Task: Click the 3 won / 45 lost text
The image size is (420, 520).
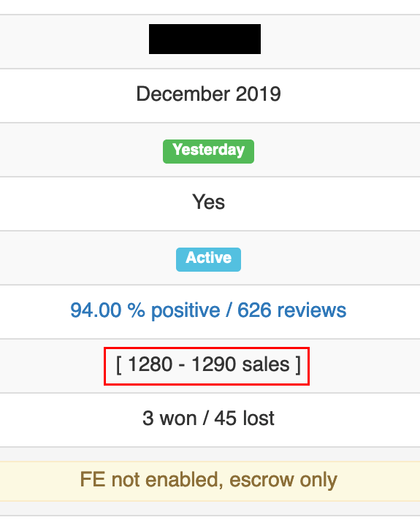Action: 208,418
